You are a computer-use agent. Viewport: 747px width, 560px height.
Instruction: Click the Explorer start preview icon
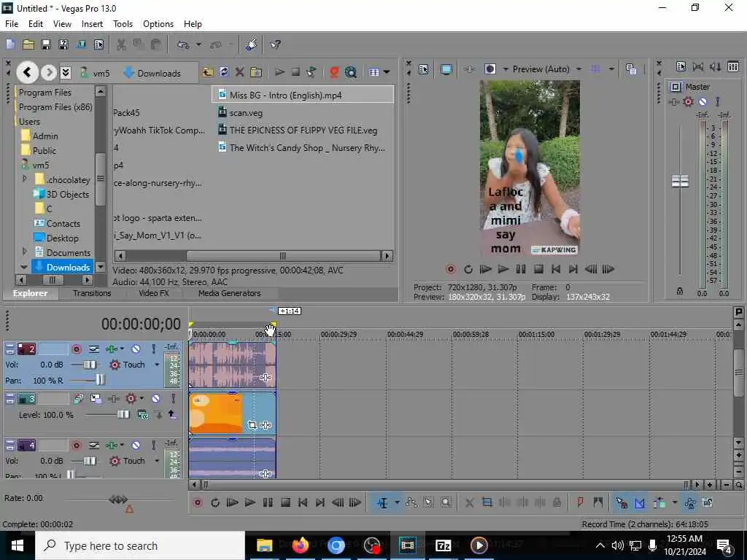279,72
